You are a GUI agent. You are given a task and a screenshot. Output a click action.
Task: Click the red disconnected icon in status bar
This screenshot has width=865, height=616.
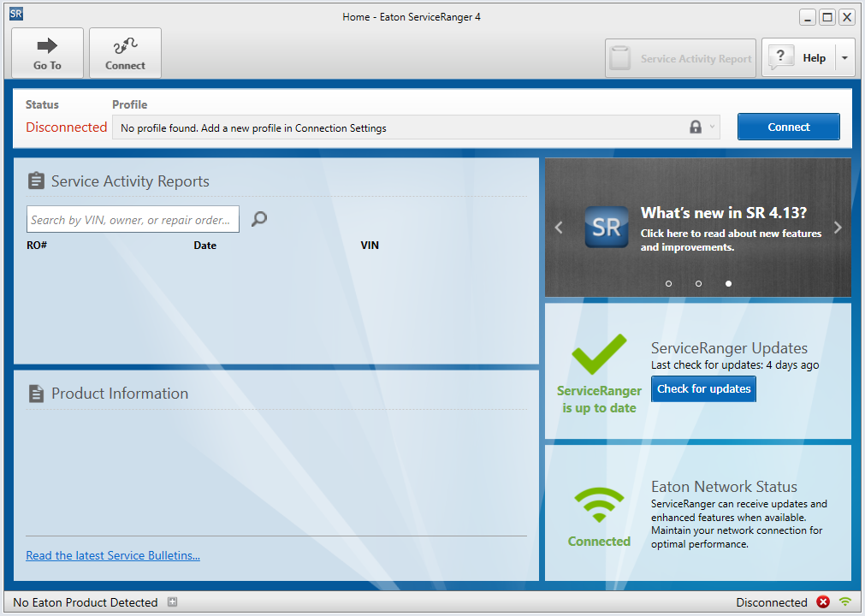coord(823,602)
